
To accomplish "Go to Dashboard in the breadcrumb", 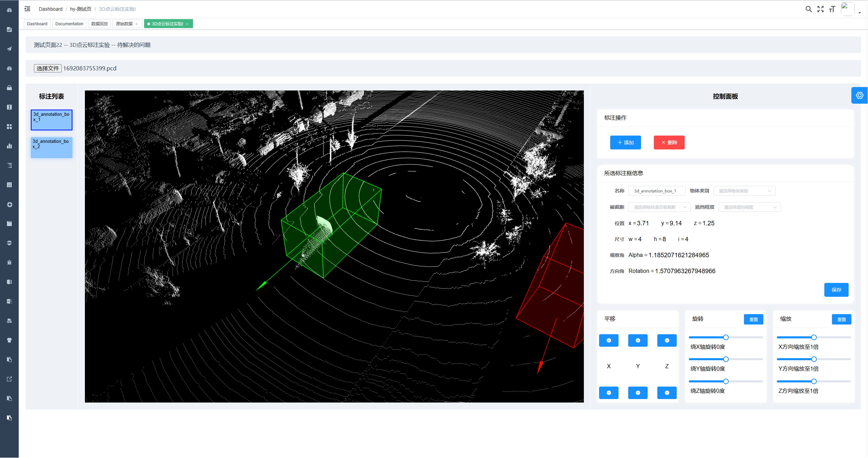I will coord(51,9).
